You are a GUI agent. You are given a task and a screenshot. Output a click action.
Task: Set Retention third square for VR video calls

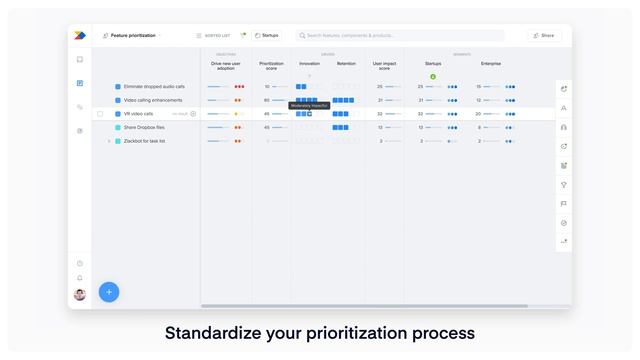click(346, 114)
